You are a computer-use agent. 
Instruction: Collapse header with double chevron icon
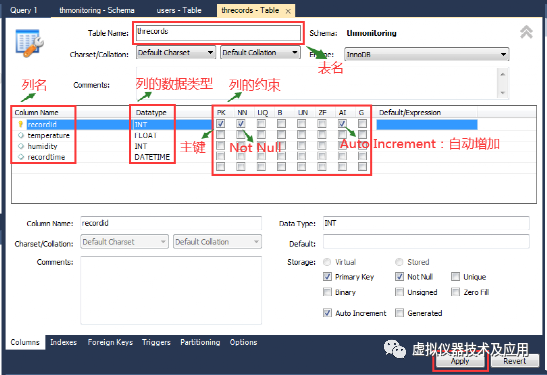(x=526, y=32)
